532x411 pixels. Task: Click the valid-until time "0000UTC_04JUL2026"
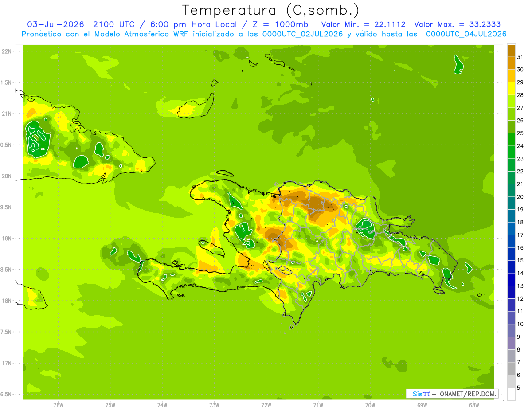coord(466,34)
